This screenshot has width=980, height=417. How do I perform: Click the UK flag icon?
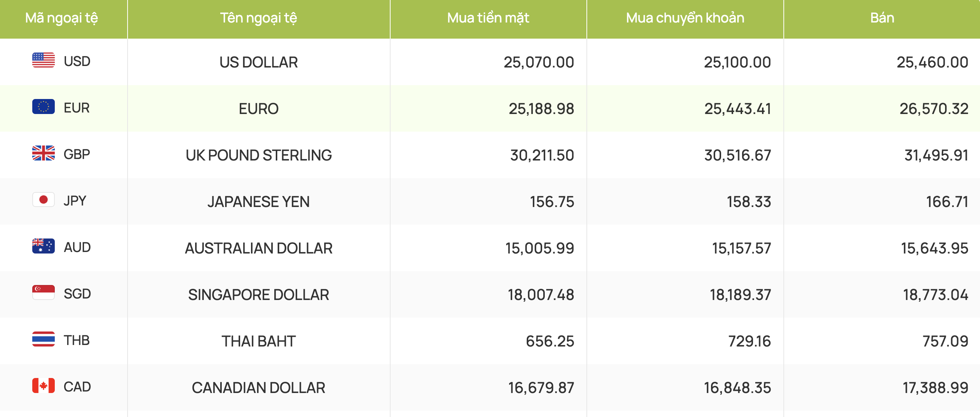[44, 153]
